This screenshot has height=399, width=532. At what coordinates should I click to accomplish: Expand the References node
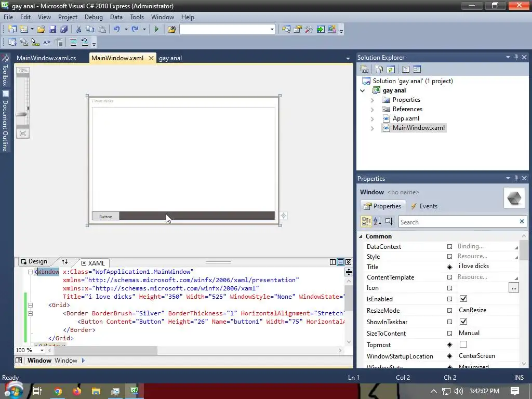tap(372, 109)
